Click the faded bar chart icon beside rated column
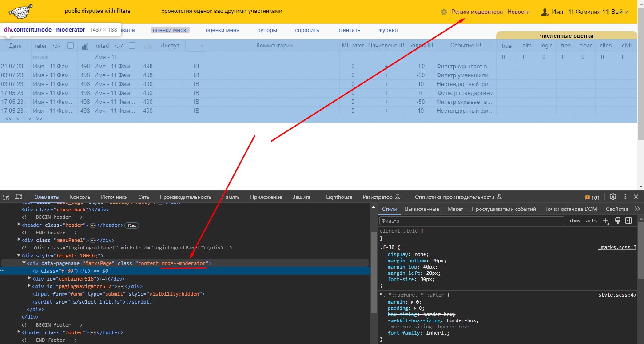The width and height of the screenshot is (644, 344). pyautogui.click(x=148, y=46)
